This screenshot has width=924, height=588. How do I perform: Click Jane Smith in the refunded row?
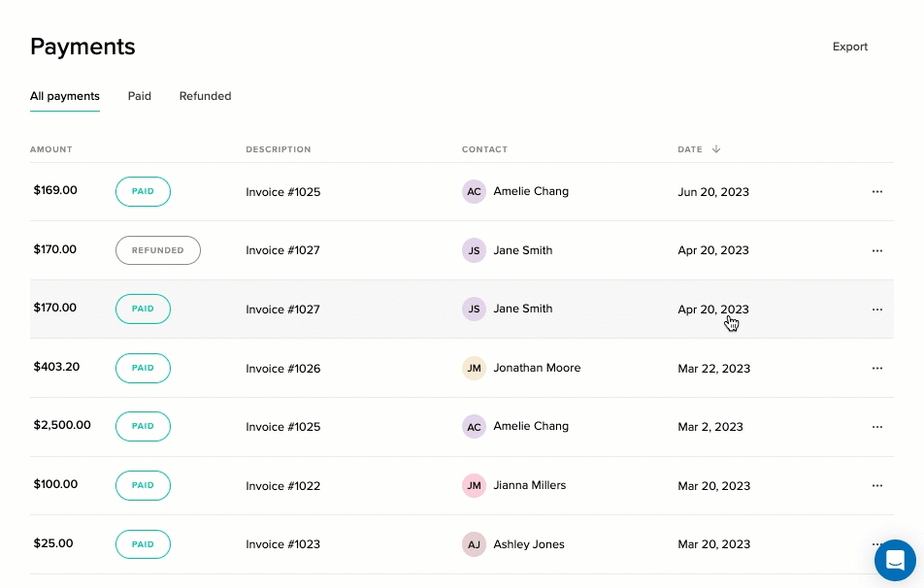523,250
